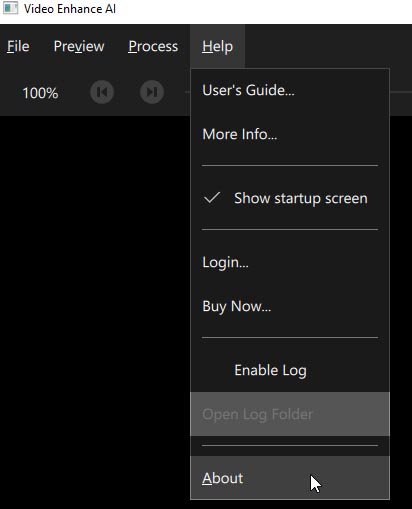412x509 pixels.
Task: Select More Info menu entry
Action: click(x=290, y=134)
